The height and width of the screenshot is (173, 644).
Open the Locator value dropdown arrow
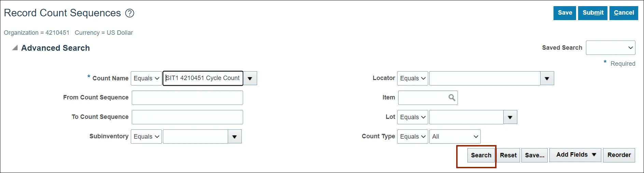click(x=547, y=78)
